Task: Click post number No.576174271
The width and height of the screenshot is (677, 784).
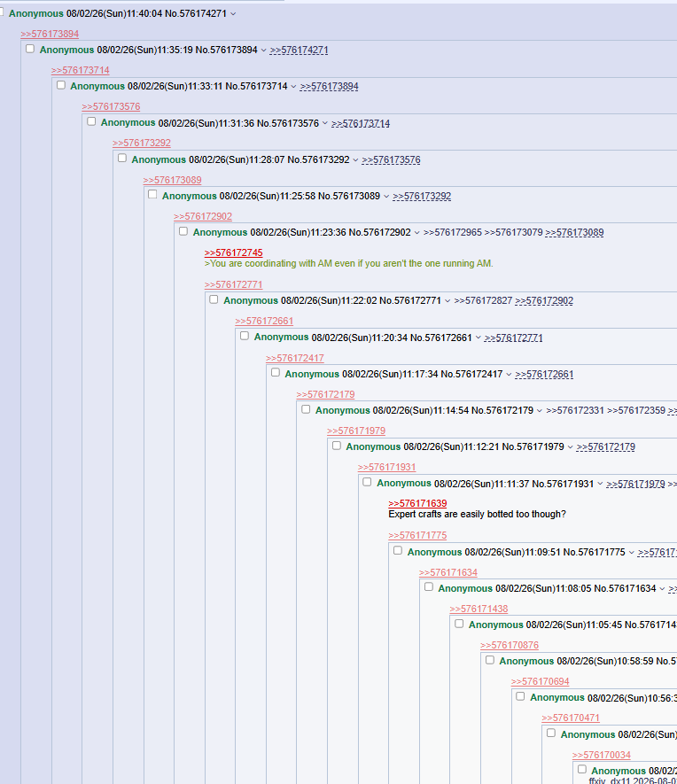Action: point(196,13)
